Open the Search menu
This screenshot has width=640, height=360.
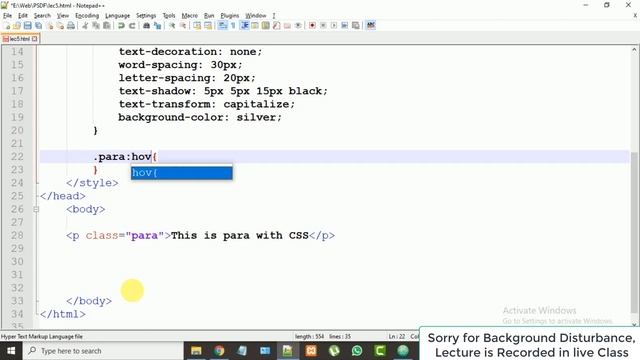pyautogui.click(x=42, y=16)
